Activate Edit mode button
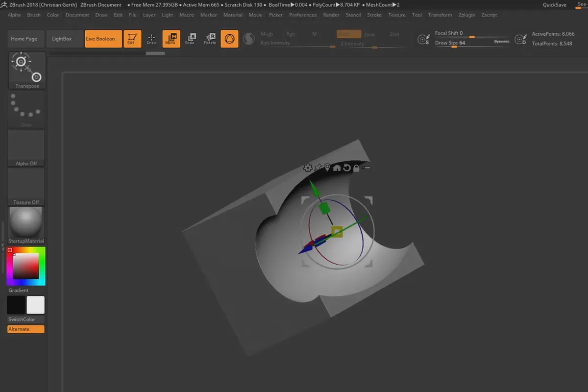 pos(132,39)
